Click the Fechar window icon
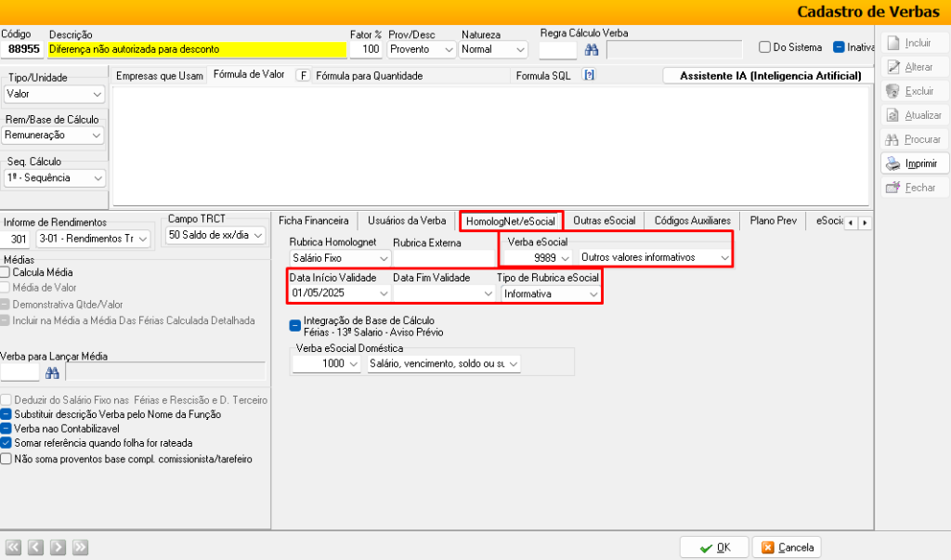The height and width of the screenshot is (560, 951). click(892, 188)
